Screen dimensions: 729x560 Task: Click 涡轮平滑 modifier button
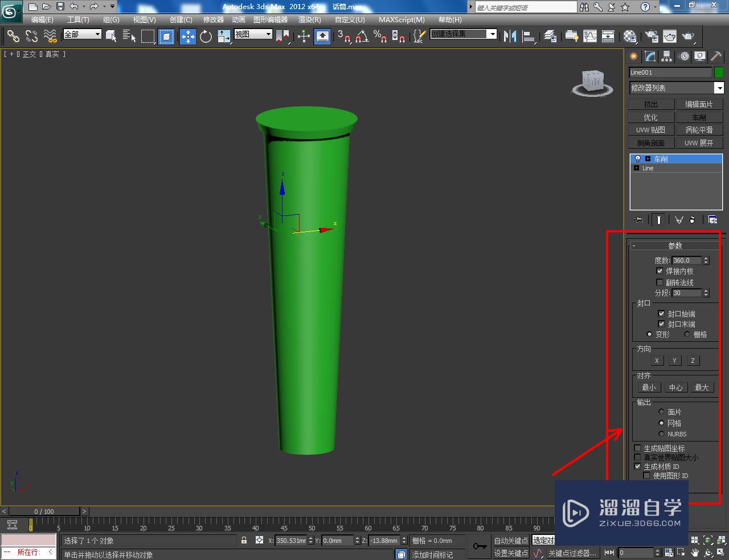pos(699,130)
